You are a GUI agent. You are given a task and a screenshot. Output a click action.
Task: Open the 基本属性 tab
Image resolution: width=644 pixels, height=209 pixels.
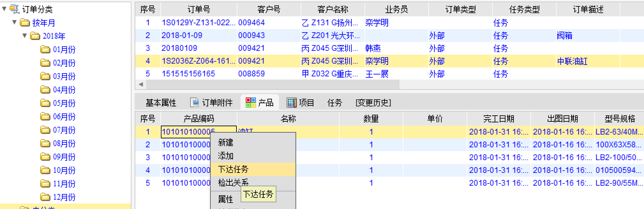pos(161,103)
